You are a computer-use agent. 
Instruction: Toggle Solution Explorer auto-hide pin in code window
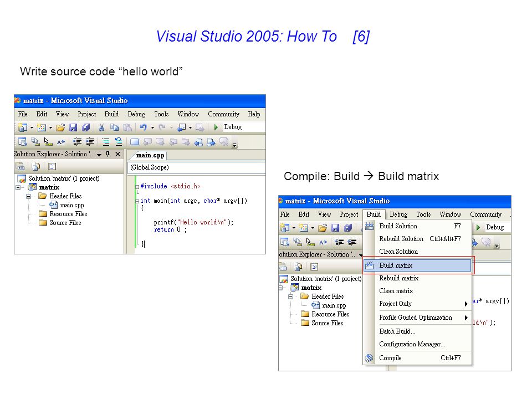click(108, 154)
